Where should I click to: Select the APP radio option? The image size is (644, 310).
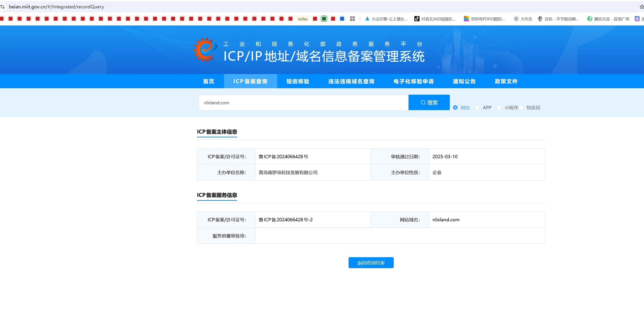(477, 108)
